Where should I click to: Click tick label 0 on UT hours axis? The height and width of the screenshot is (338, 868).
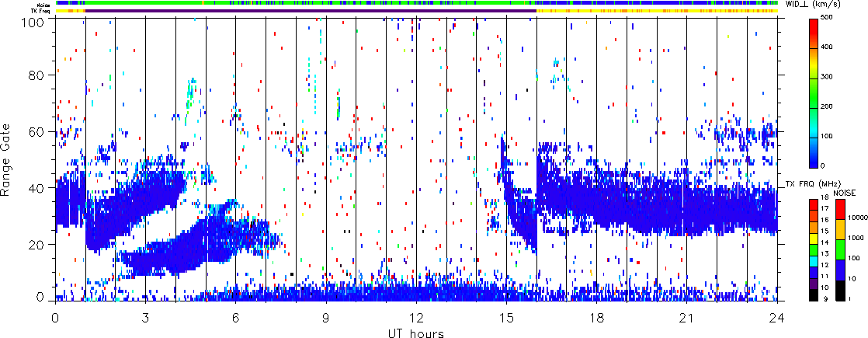tap(55, 318)
